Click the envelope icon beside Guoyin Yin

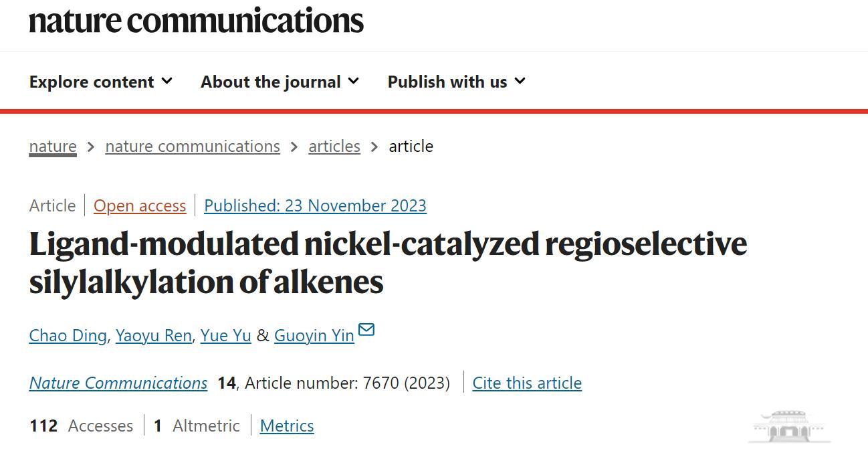pos(366,329)
